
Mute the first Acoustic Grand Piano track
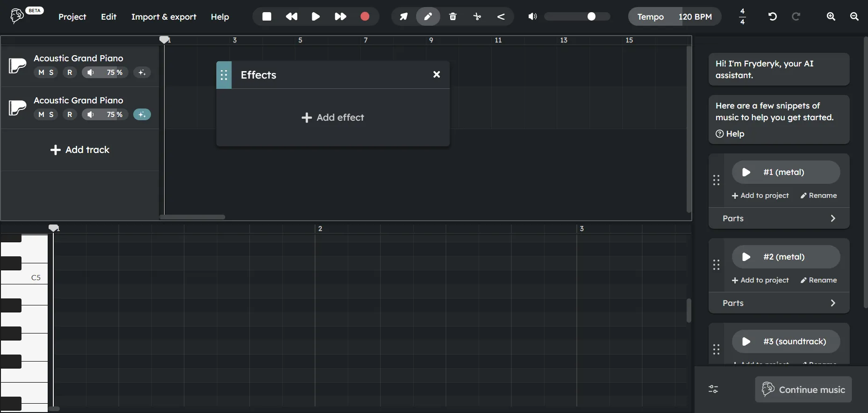[41, 72]
